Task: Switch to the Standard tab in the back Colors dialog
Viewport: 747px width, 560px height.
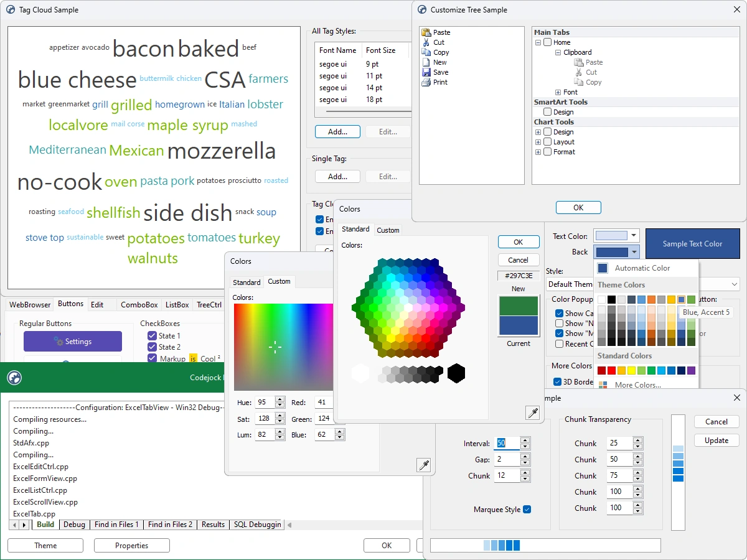Action: [x=247, y=282]
